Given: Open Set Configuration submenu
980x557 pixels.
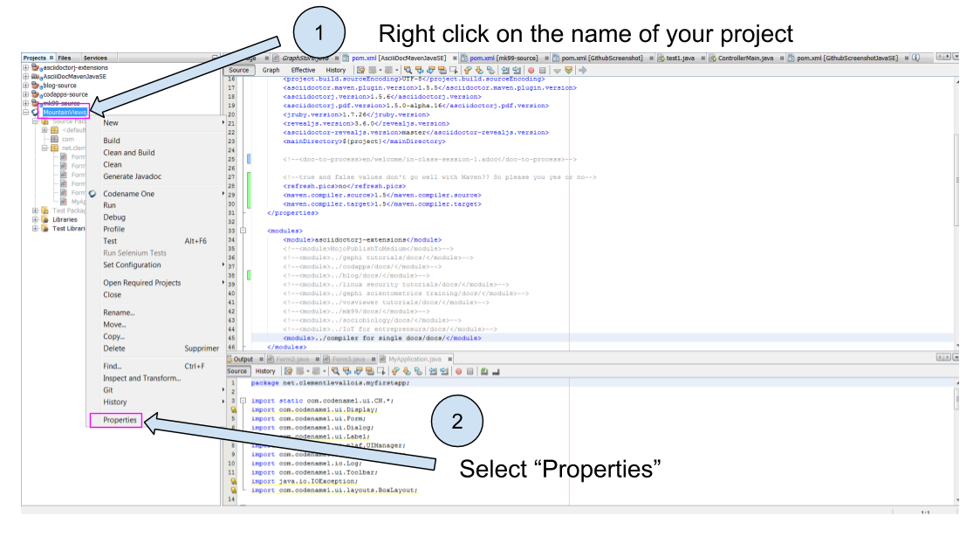Looking at the screenshot, I should (x=132, y=265).
